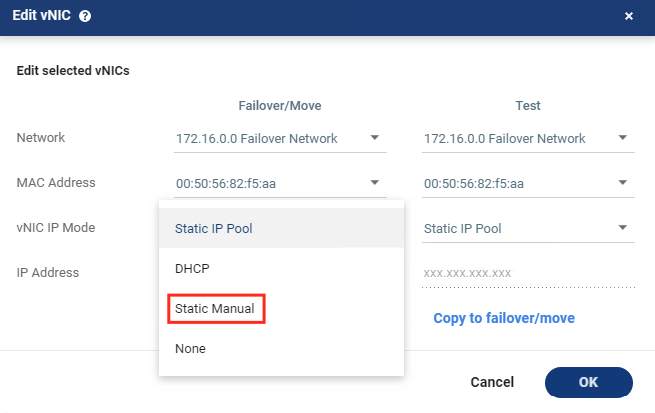
Task: Select None in the IP mode list
Action: click(190, 349)
